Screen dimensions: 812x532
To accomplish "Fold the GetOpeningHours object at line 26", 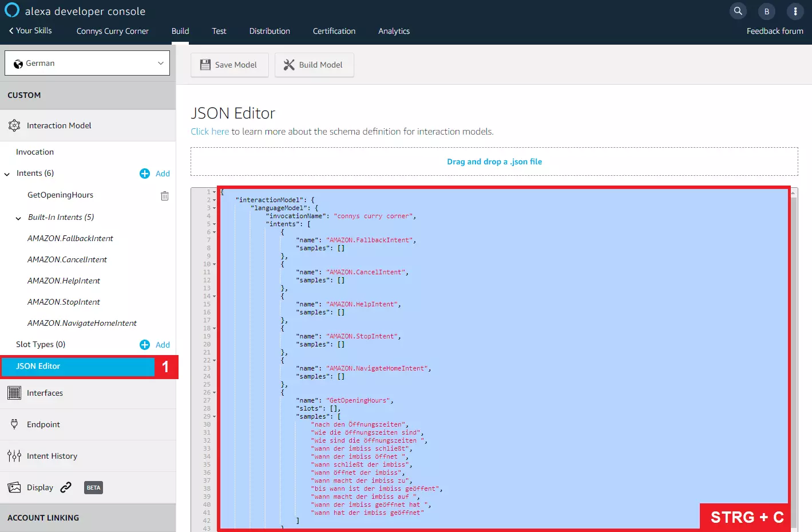I will point(215,392).
